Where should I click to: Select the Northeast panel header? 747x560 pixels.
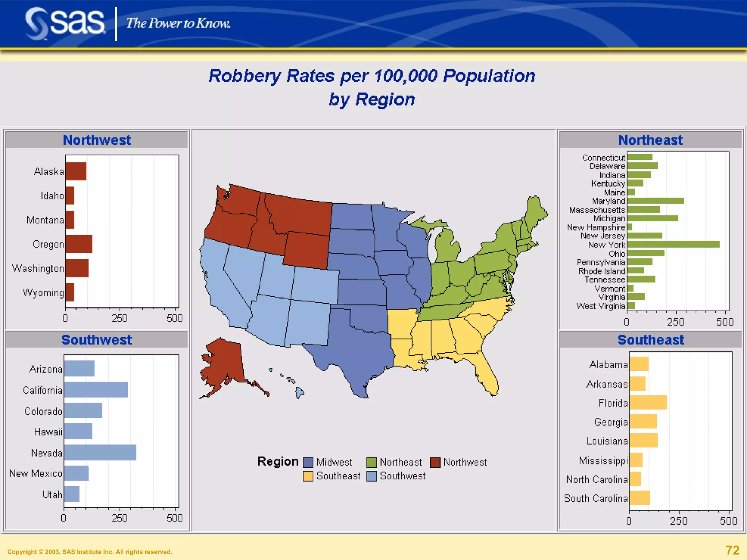tap(650, 140)
